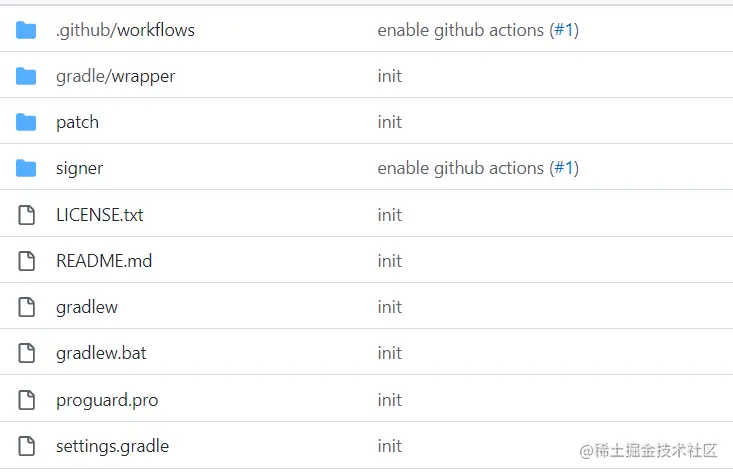Click the gradle/wrapper folder icon
The height and width of the screenshot is (475, 733).
pyautogui.click(x=26, y=76)
